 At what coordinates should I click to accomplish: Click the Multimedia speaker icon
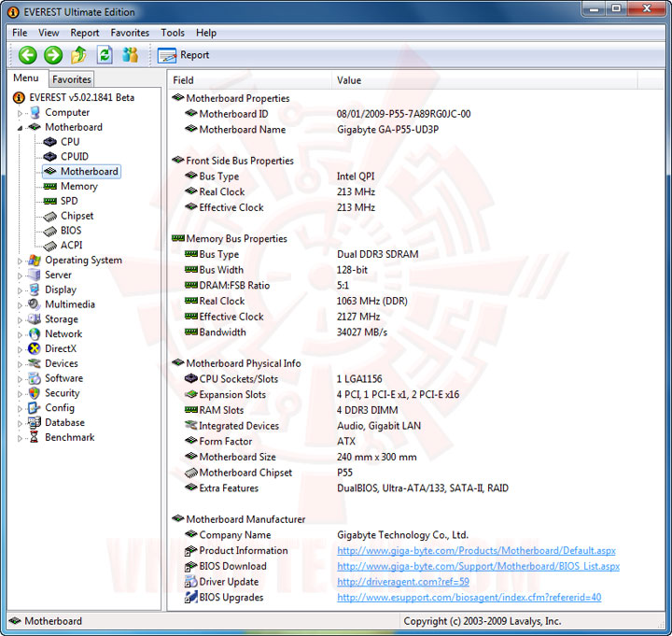(x=35, y=304)
